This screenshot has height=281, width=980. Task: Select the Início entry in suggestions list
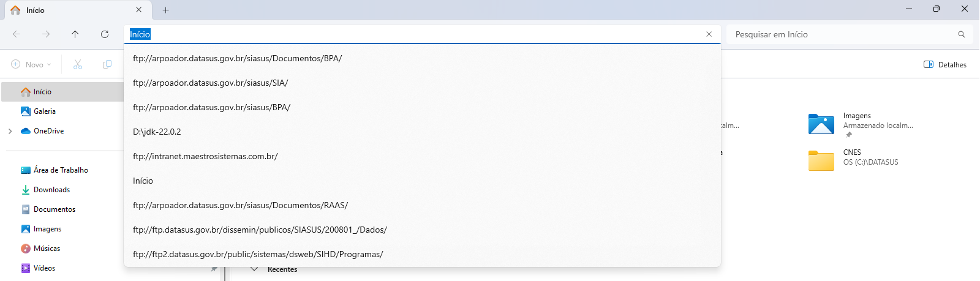(x=422, y=181)
